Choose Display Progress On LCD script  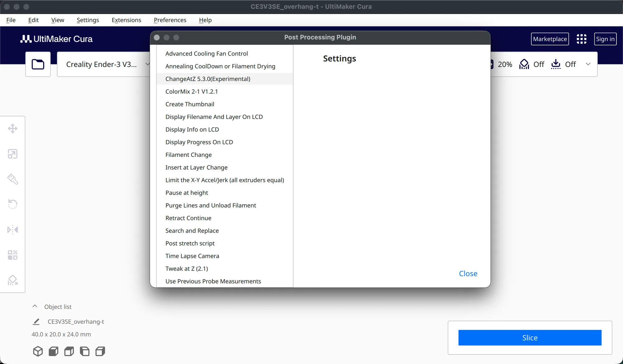pos(225,142)
